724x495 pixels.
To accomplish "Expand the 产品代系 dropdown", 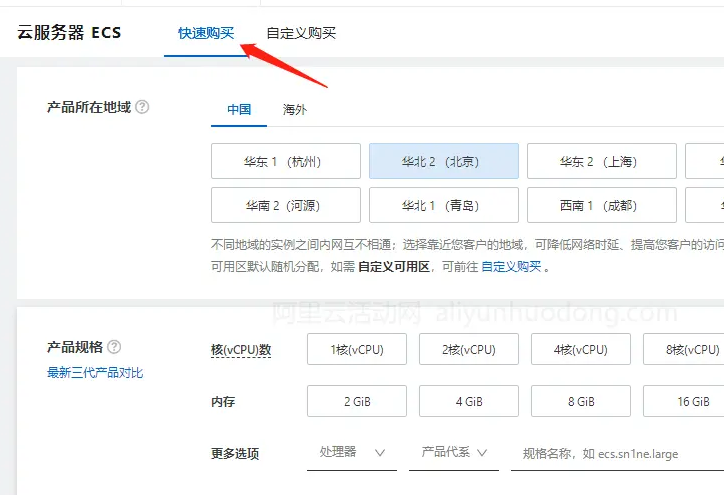I will [454, 453].
